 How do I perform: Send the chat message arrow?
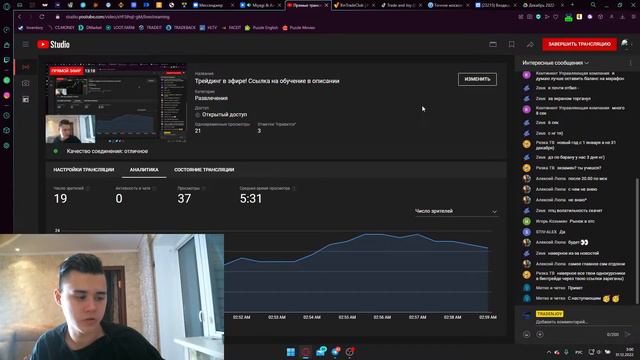628,334
